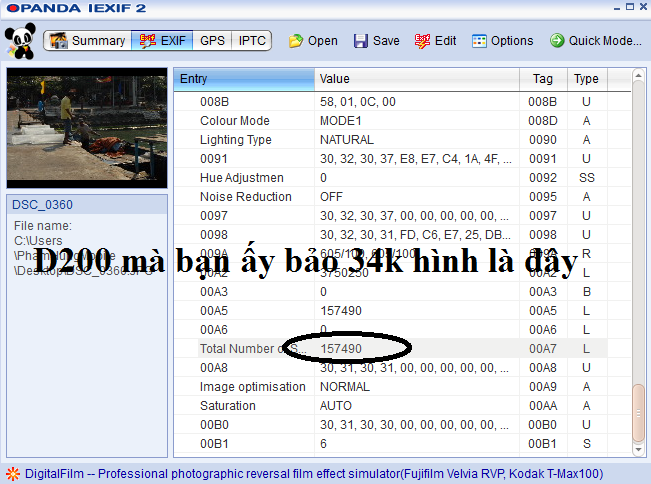Click the photo preview thumbnail
The height and width of the screenshot is (484, 651).
pos(87,128)
